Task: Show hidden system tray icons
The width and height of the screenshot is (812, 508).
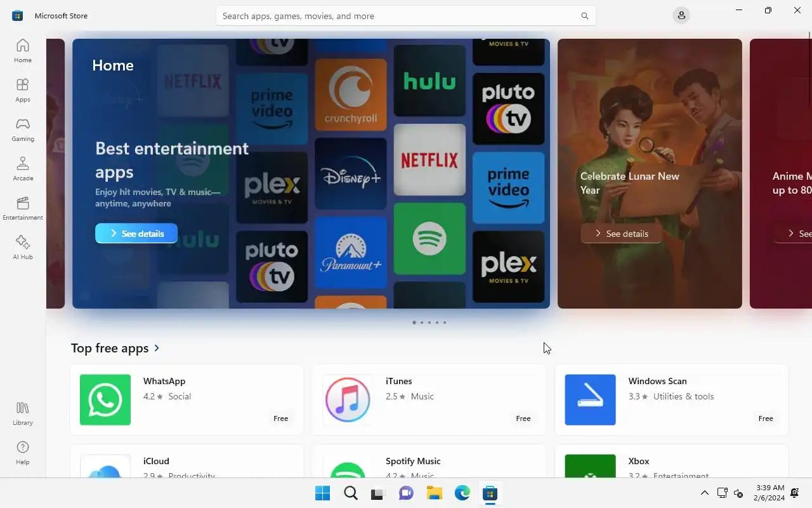Action: [704, 493]
